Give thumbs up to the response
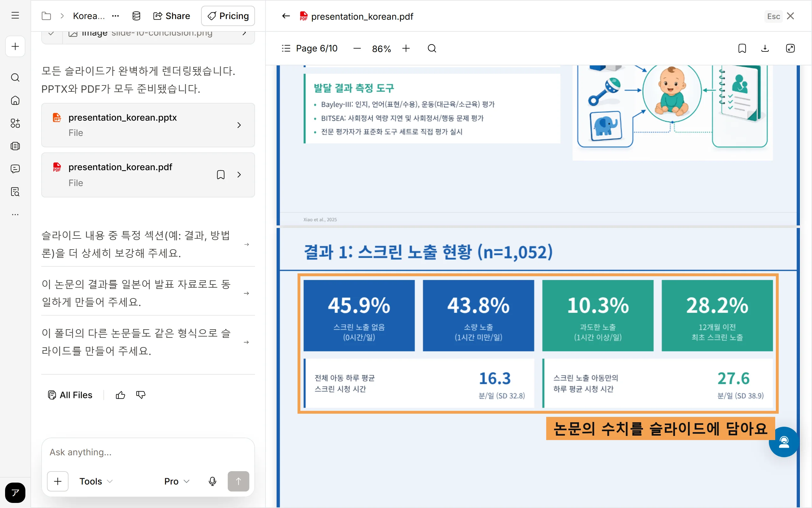 pyautogui.click(x=120, y=395)
